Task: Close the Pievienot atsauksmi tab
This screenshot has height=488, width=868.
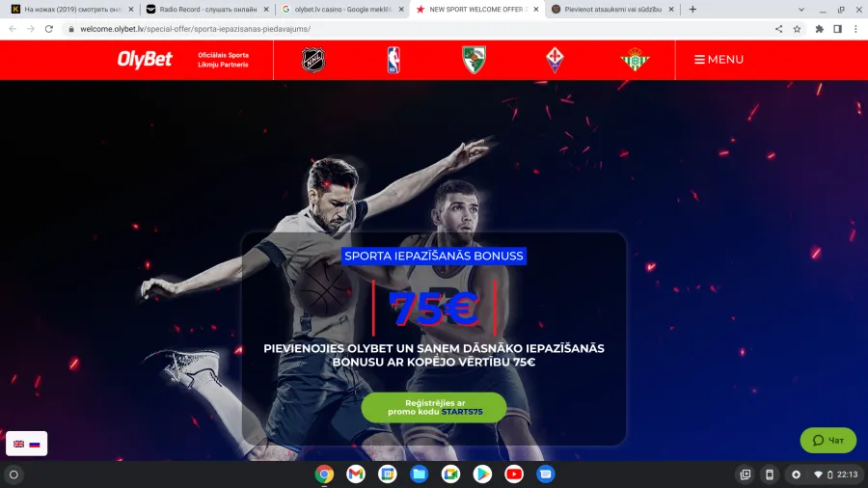Action: point(671,10)
